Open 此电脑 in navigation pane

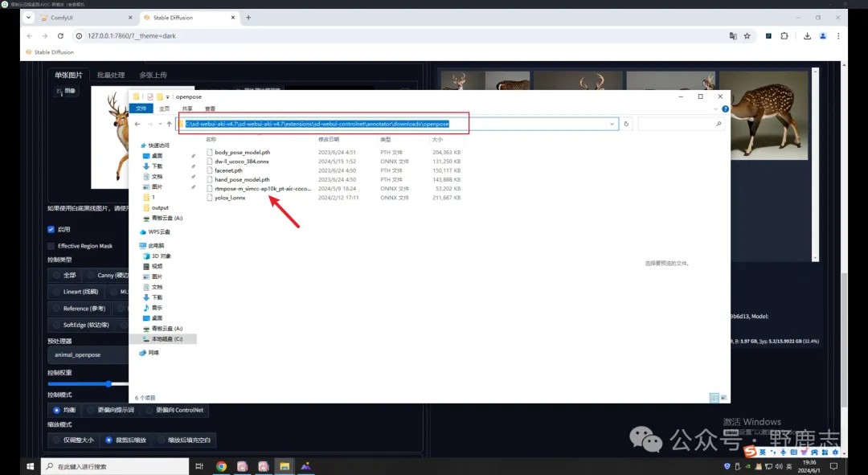point(156,245)
